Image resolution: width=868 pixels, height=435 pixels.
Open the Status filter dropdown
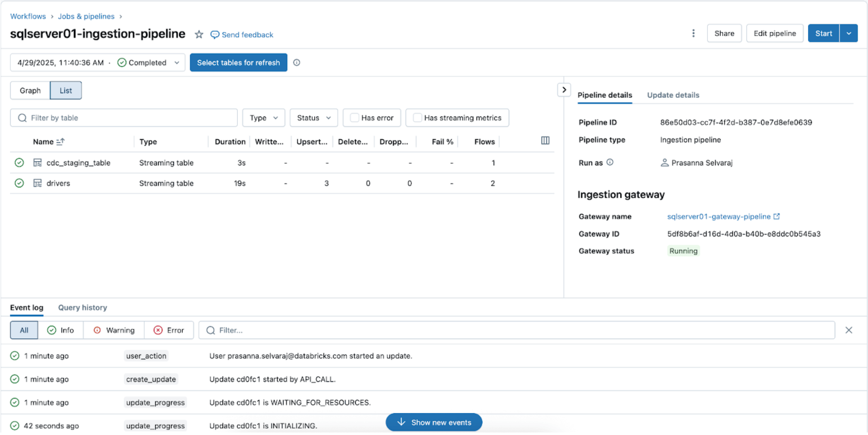[314, 118]
